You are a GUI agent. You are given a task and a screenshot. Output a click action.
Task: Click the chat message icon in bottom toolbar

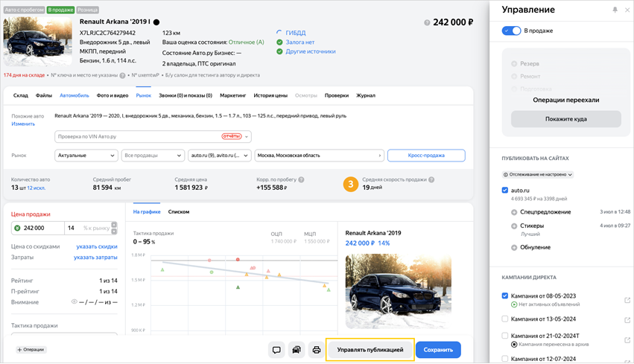pos(276,350)
